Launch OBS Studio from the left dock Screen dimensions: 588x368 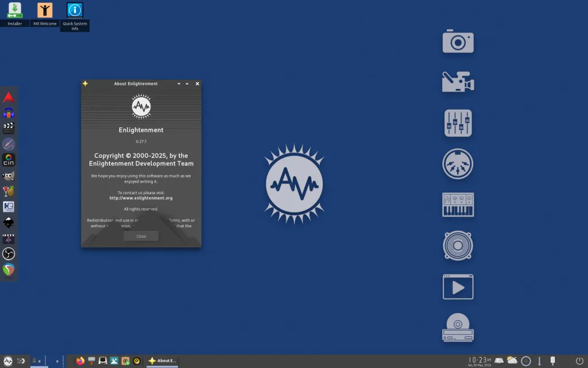tap(8, 254)
